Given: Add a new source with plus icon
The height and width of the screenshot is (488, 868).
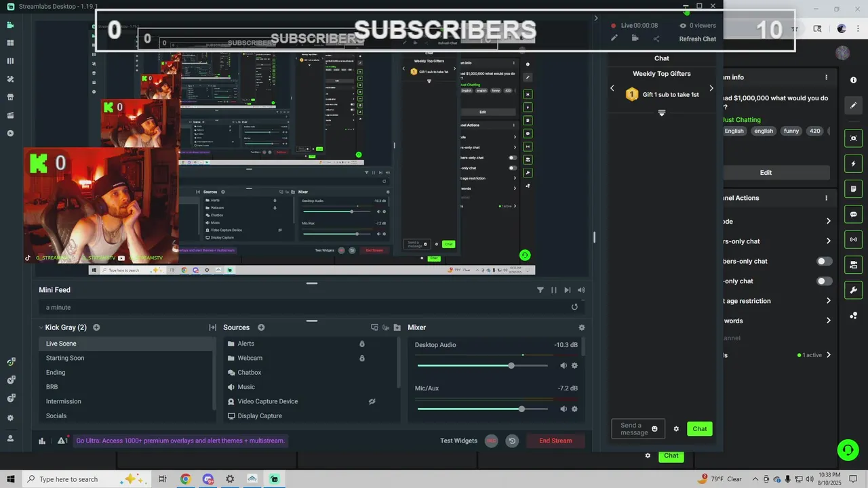Looking at the screenshot, I should (261, 327).
